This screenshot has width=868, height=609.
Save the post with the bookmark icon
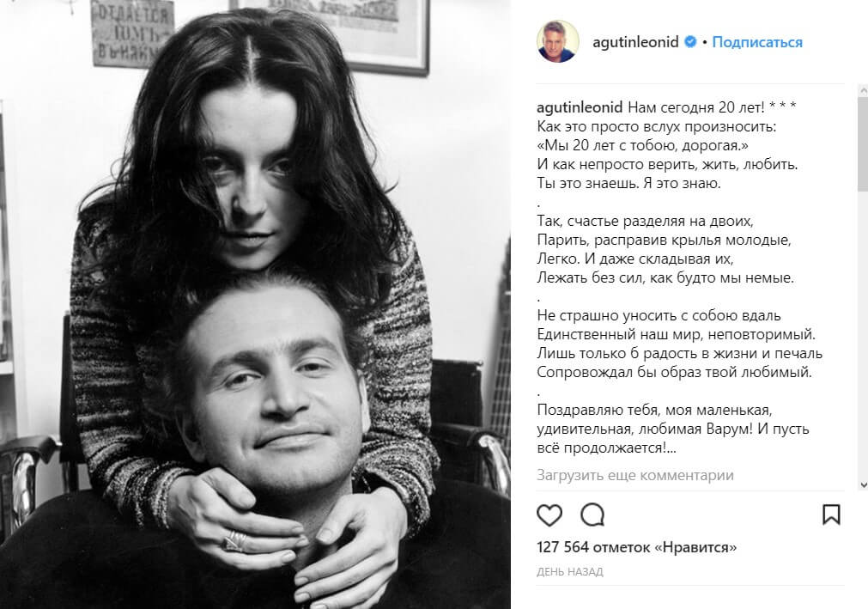tap(831, 515)
